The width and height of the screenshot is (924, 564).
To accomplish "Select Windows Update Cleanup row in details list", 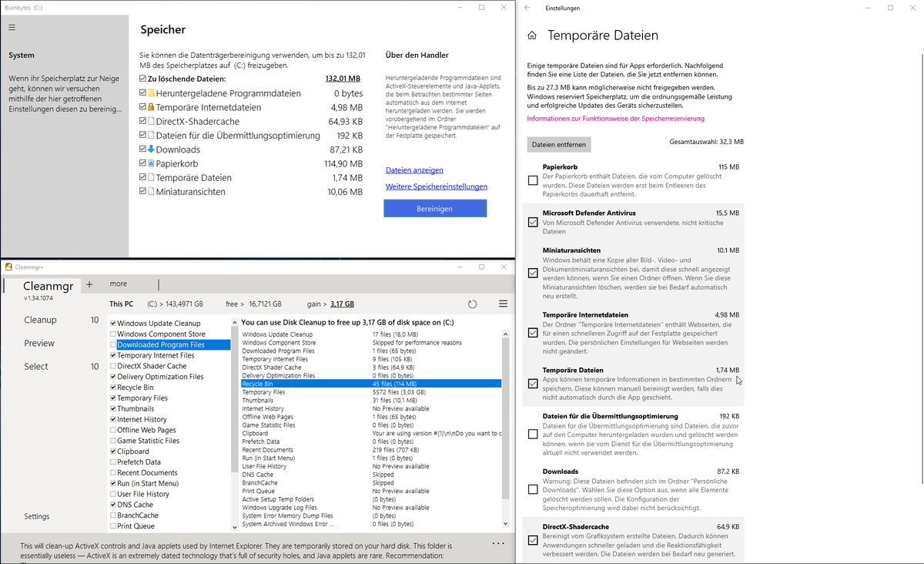I will coord(370,334).
